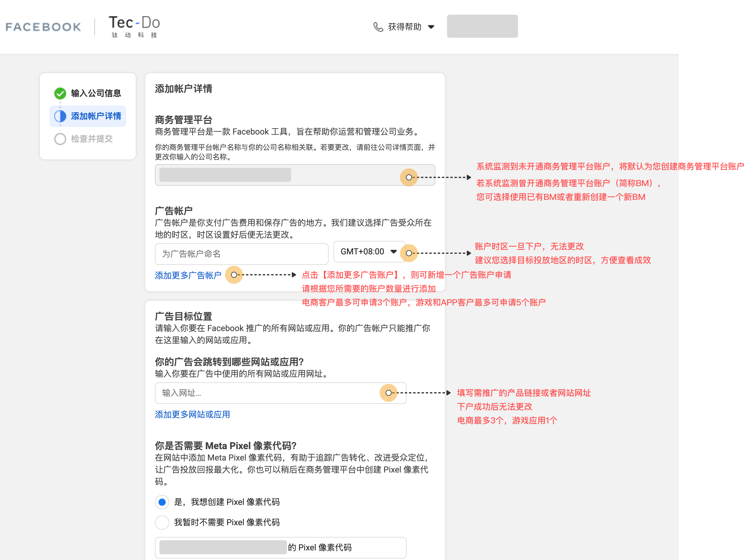
Task: Click the 商务管理平台 section heading
Action: pos(183,120)
